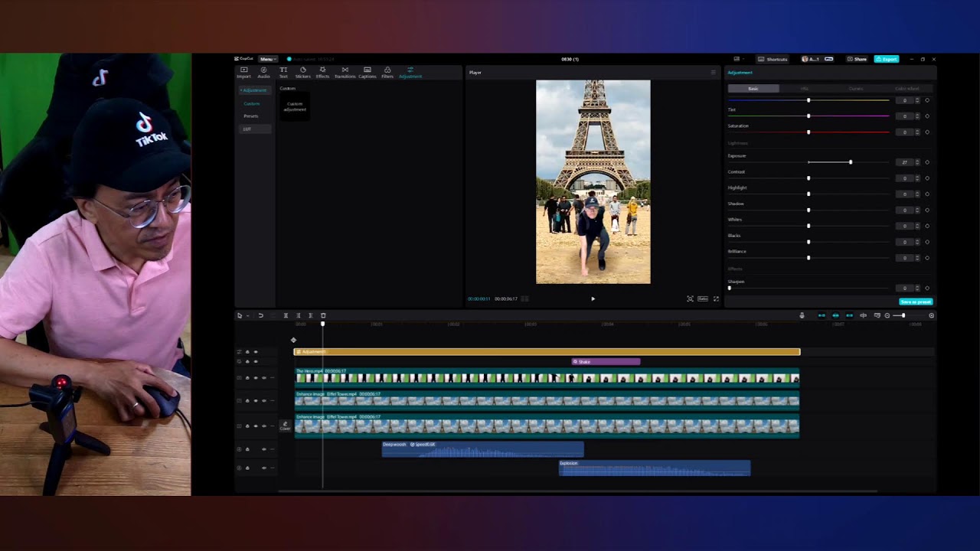Click the scan-frame icon left of Ratio
Viewport: 980px width, 551px height.
tap(690, 298)
